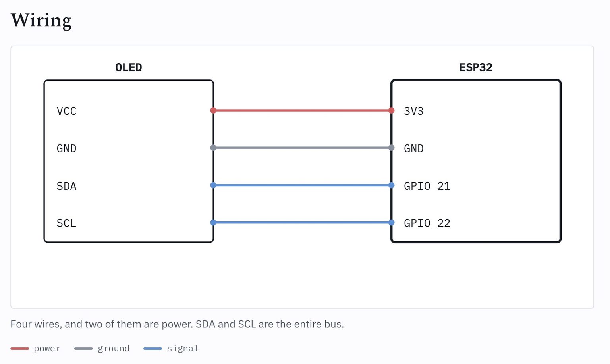Click the GPIO 22 pin label
Image resolution: width=610 pixels, height=364 pixels.
[x=427, y=223]
